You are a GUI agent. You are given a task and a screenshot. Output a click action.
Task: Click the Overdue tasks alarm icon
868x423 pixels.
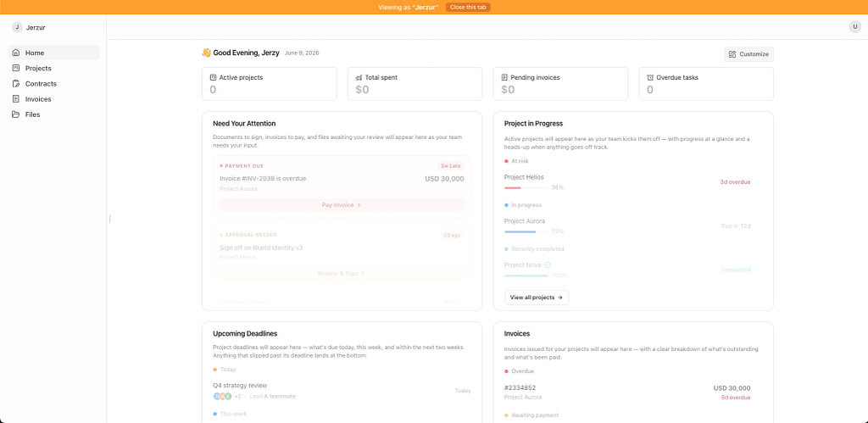tap(650, 77)
